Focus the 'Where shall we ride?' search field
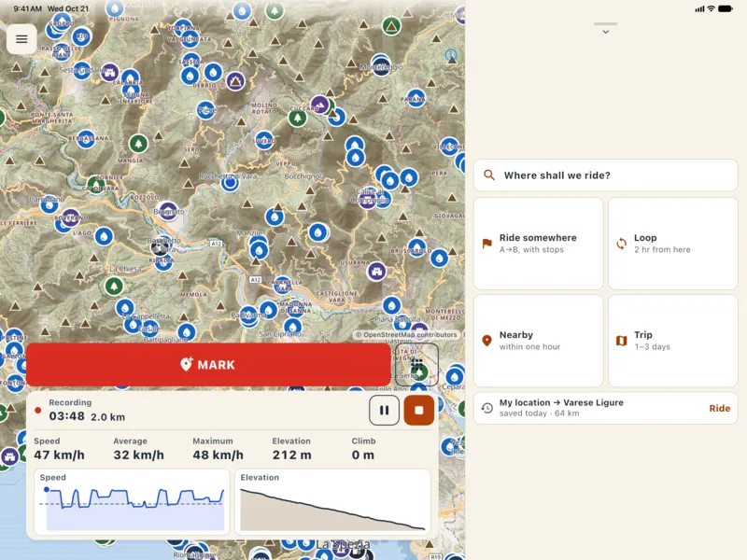 coord(605,175)
